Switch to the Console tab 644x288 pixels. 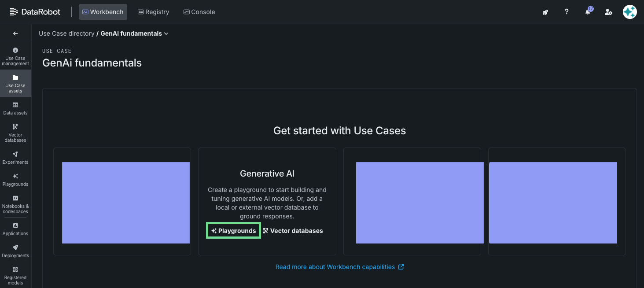point(199,12)
